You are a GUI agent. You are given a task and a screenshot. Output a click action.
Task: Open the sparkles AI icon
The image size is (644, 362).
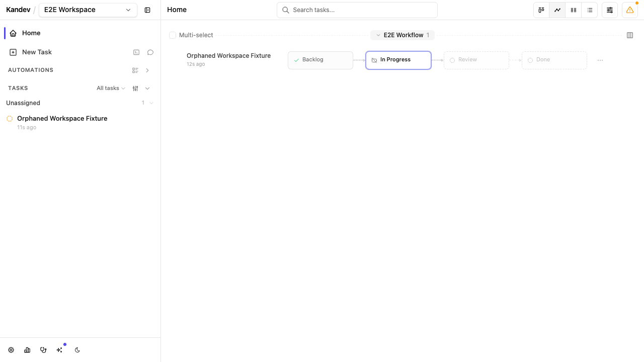coord(60,350)
